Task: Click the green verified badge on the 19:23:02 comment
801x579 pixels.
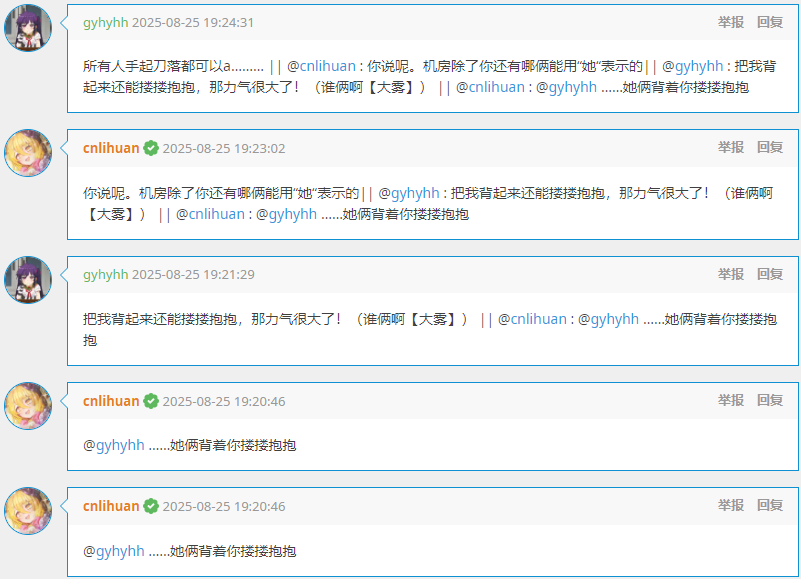Action: click(x=151, y=148)
